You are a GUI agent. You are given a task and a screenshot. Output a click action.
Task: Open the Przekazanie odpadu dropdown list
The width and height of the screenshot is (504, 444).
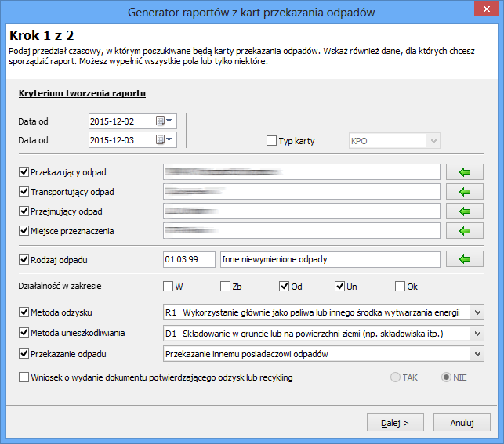click(477, 354)
